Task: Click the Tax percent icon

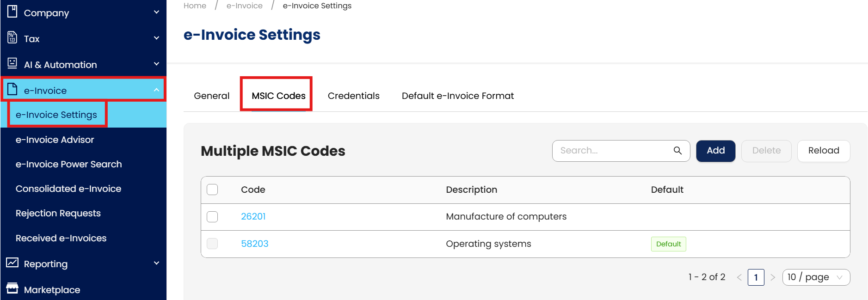Action: coord(12,38)
